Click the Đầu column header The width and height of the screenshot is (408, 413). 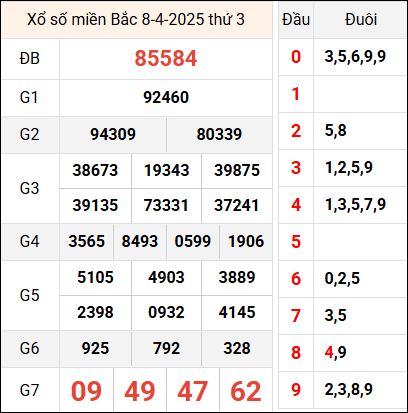(296, 19)
